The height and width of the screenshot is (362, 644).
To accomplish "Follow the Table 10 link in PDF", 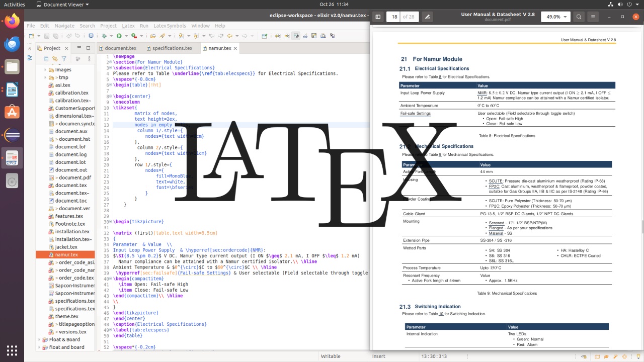I will coord(440,314).
